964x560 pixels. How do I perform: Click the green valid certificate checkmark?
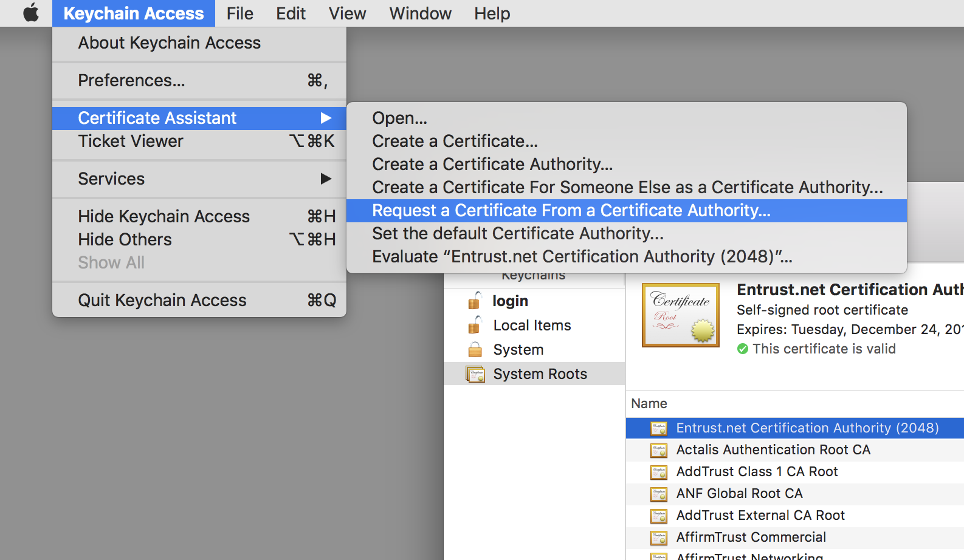coord(743,349)
